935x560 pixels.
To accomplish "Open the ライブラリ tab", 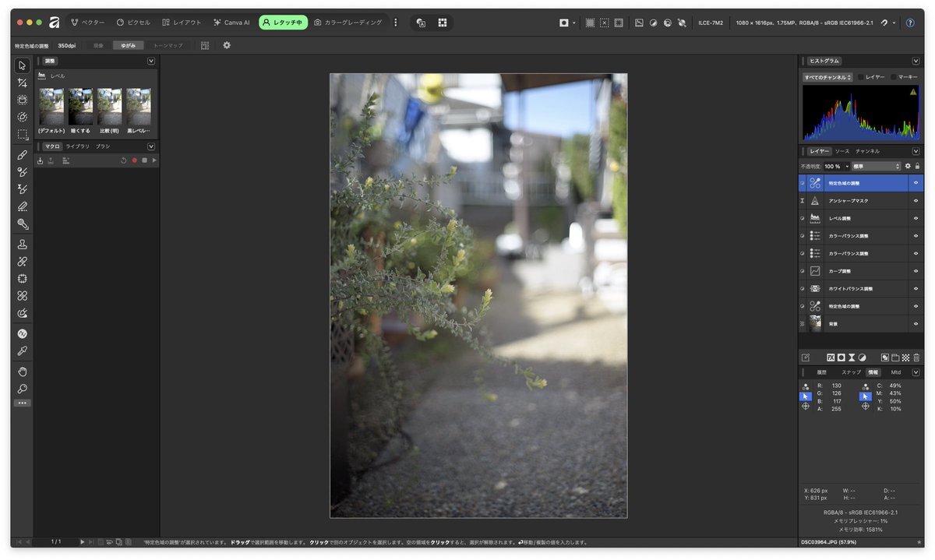I will coord(77,146).
